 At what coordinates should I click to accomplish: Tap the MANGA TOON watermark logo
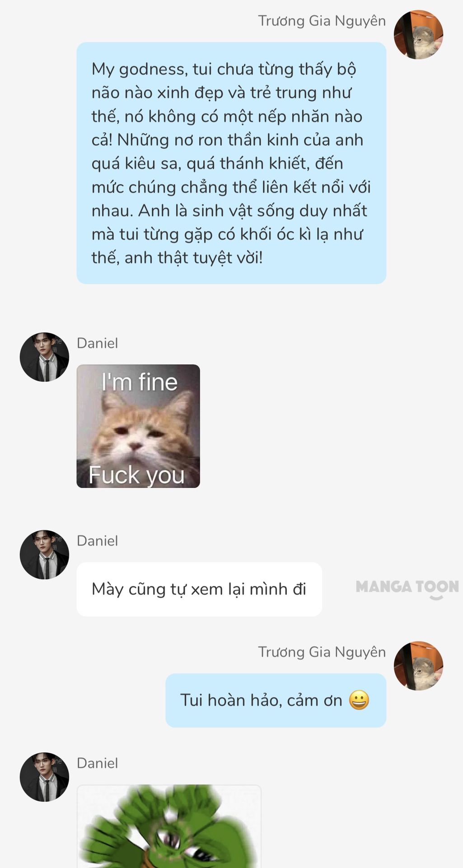tap(407, 588)
